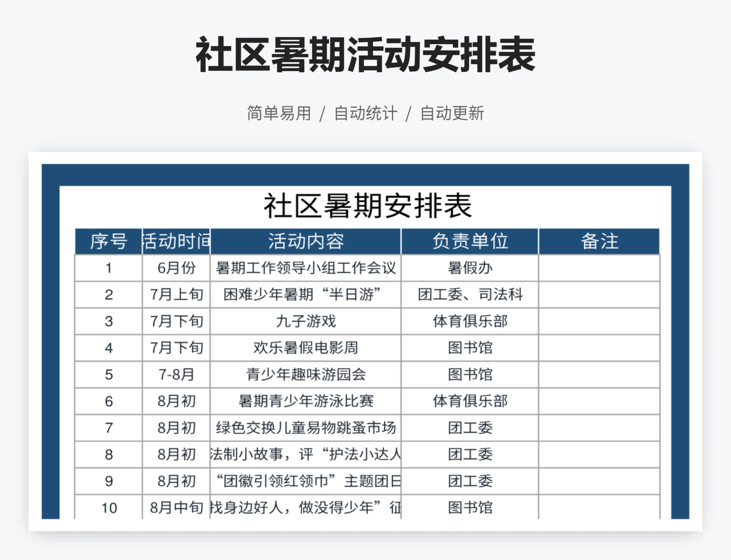This screenshot has width=731, height=560.
Task: Select the 负责单位 column header
Action: point(469,241)
